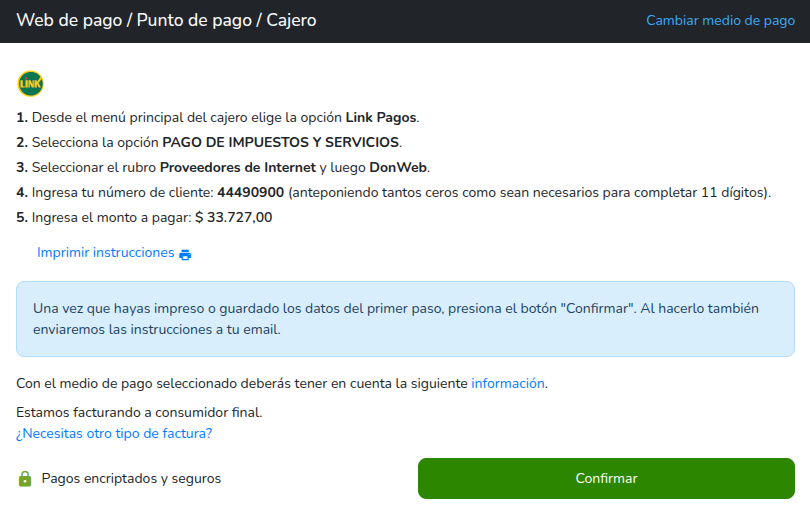This screenshot has width=810, height=516.
Task: Select the client number 44490900
Action: point(251,193)
